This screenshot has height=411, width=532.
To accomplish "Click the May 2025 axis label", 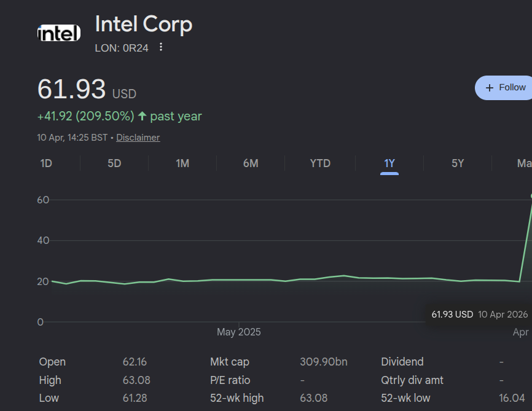I will click(x=238, y=332).
